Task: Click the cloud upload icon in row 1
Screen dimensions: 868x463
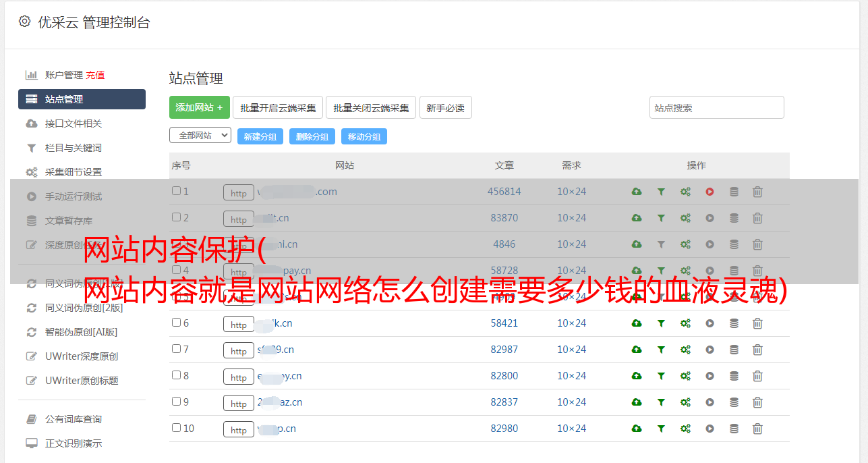Action: [x=637, y=192]
